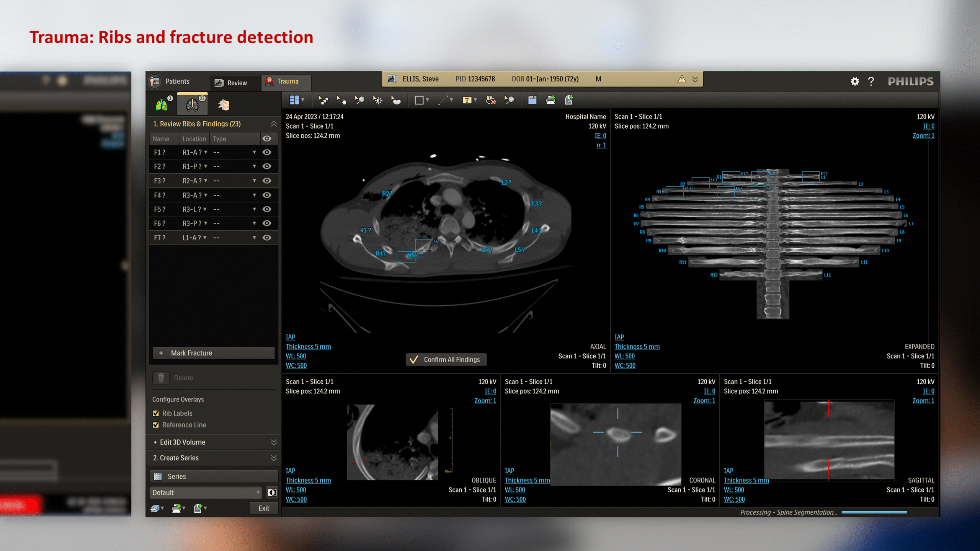Click the Confirm All Findings button
980x551 pixels.
click(446, 359)
